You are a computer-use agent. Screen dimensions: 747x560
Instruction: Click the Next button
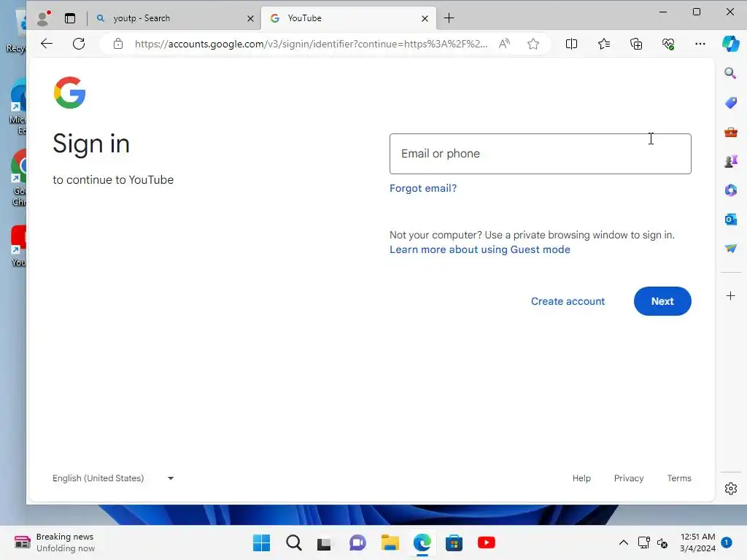(662, 301)
